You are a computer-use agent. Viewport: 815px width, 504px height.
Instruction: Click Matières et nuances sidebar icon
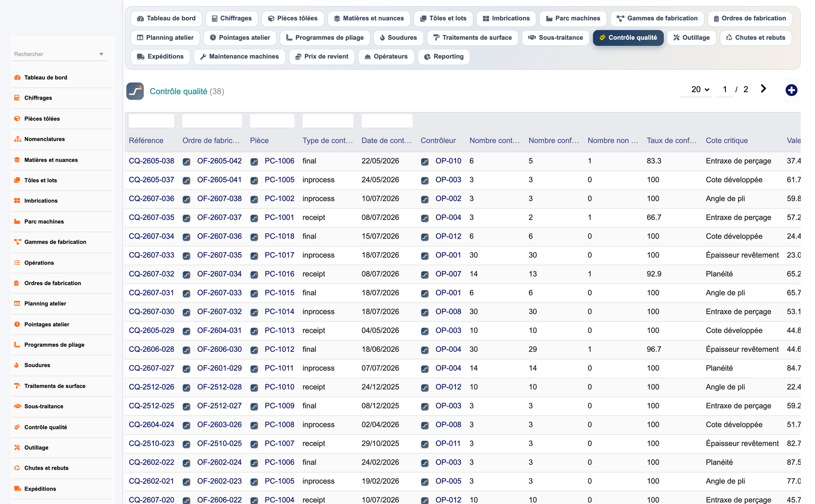tap(17, 160)
